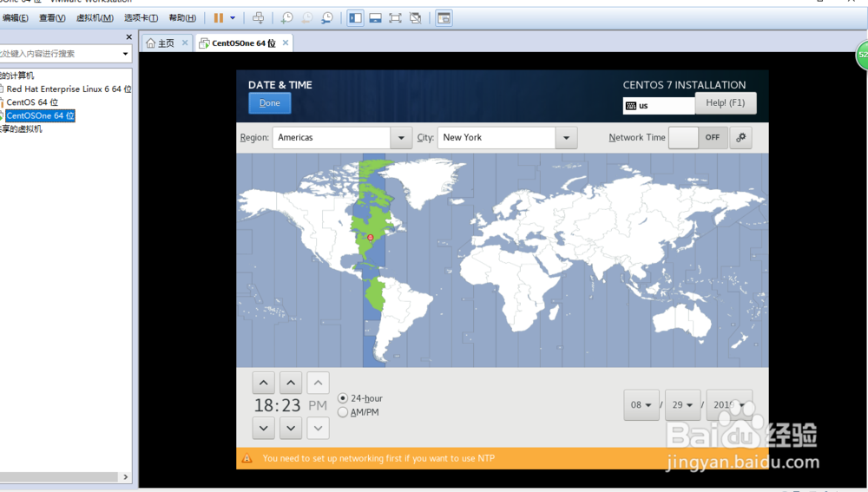
Task: Switch to Unity mode icon
Action: click(415, 18)
